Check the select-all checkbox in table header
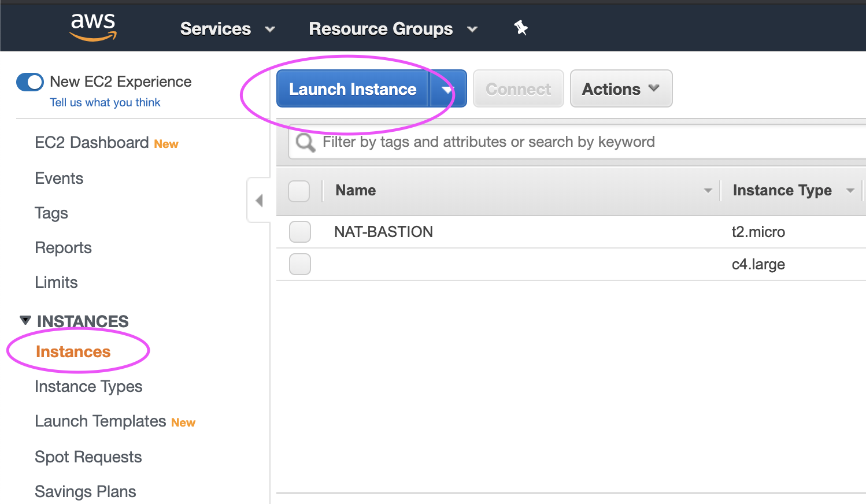 pyautogui.click(x=299, y=191)
